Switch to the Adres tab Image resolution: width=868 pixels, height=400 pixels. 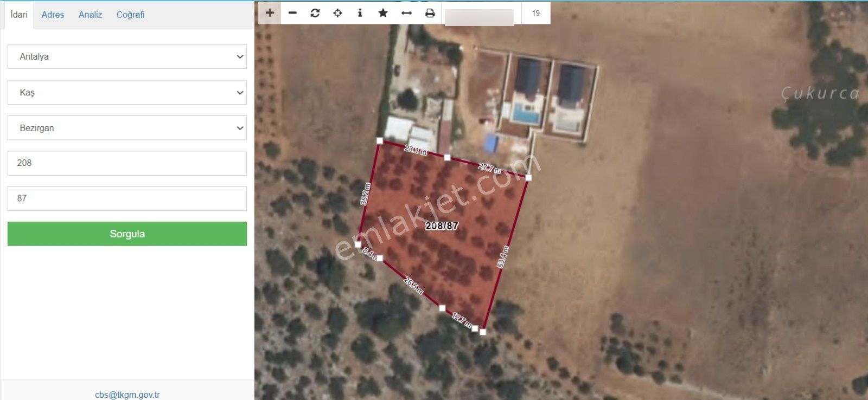(53, 15)
